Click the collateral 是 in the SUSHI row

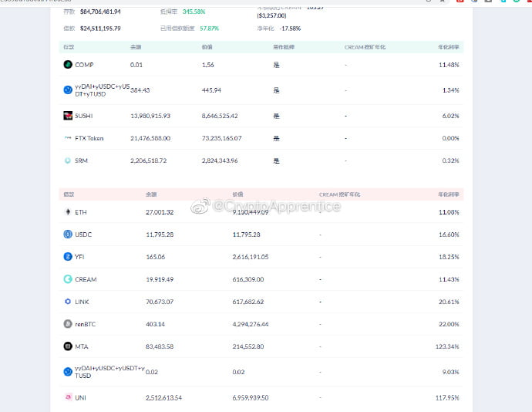coord(277,116)
